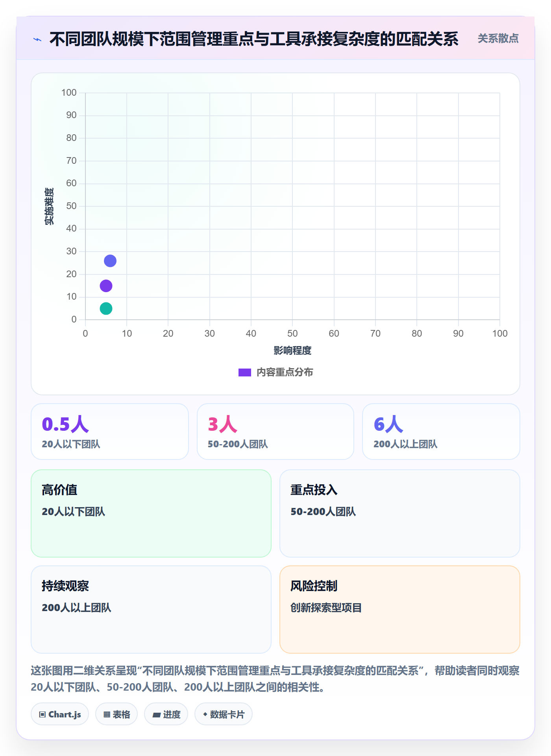551x756 pixels.
Task: Click the purple scatter point near 15
Action: (x=106, y=286)
